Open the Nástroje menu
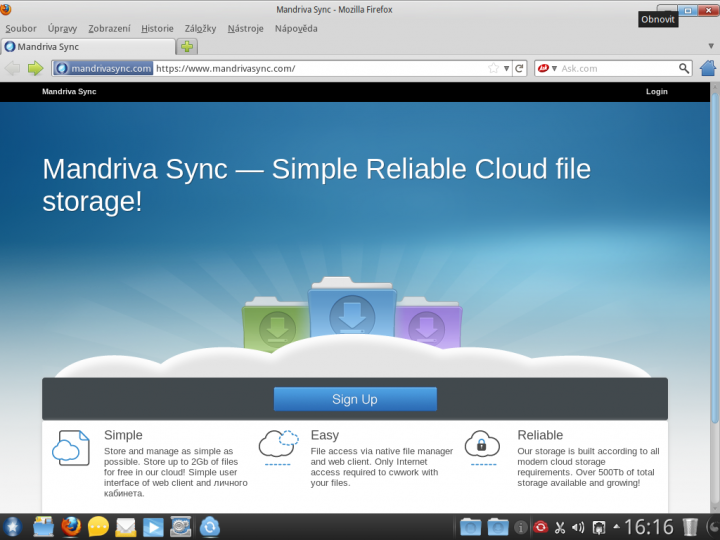This screenshot has height=540, width=720. [246, 28]
